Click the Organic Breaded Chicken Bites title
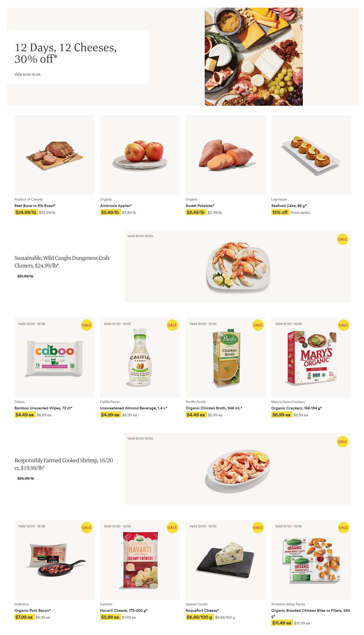The image size is (364, 635). tap(310, 610)
